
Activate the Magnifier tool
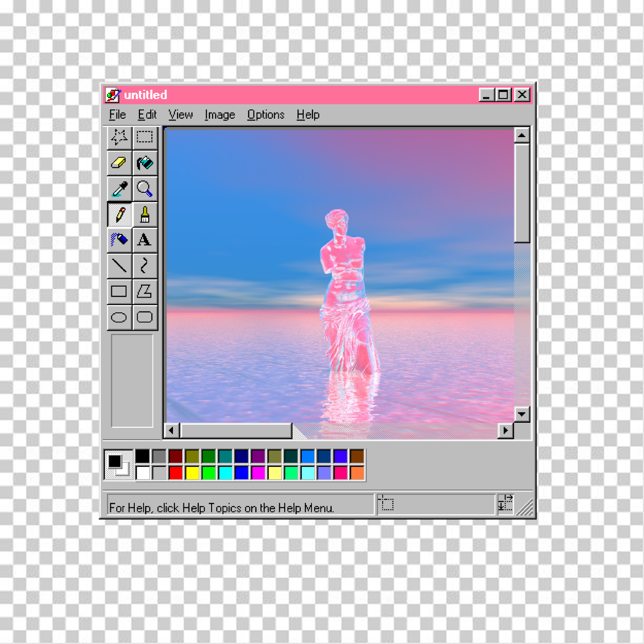[x=145, y=189]
